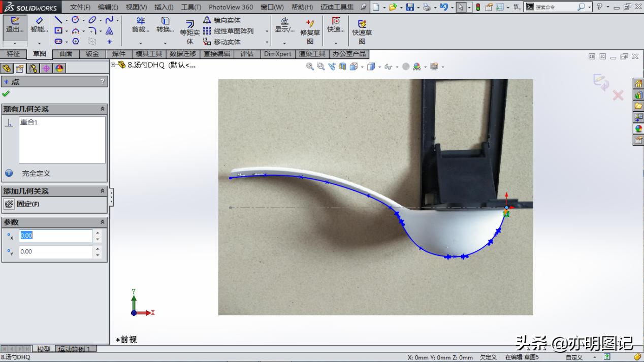Toggle the PropertyManager tab with hand icon
Viewport: 644px width, 362px height.
click(19, 68)
